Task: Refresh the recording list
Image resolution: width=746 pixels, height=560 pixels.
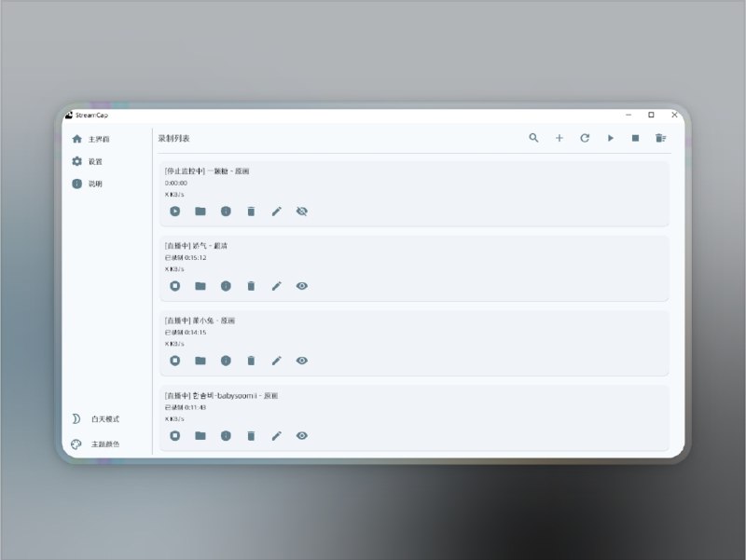Action: pyautogui.click(x=585, y=138)
